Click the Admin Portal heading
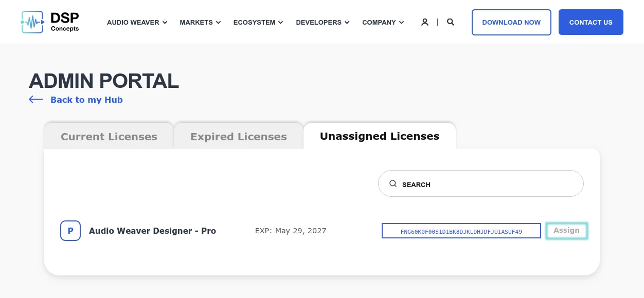The width and height of the screenshot is (644, 298). (x=104, y=81)
